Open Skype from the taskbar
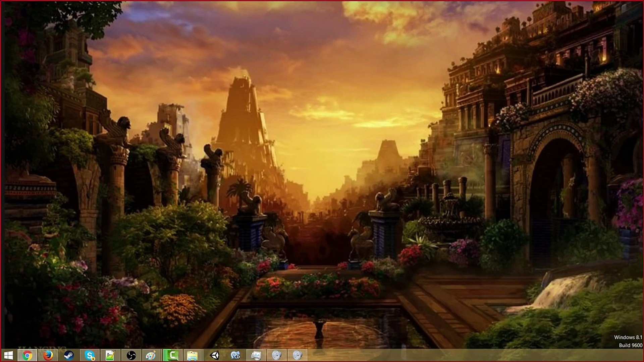The image size is (644, 362). click(x=90, y=355)
